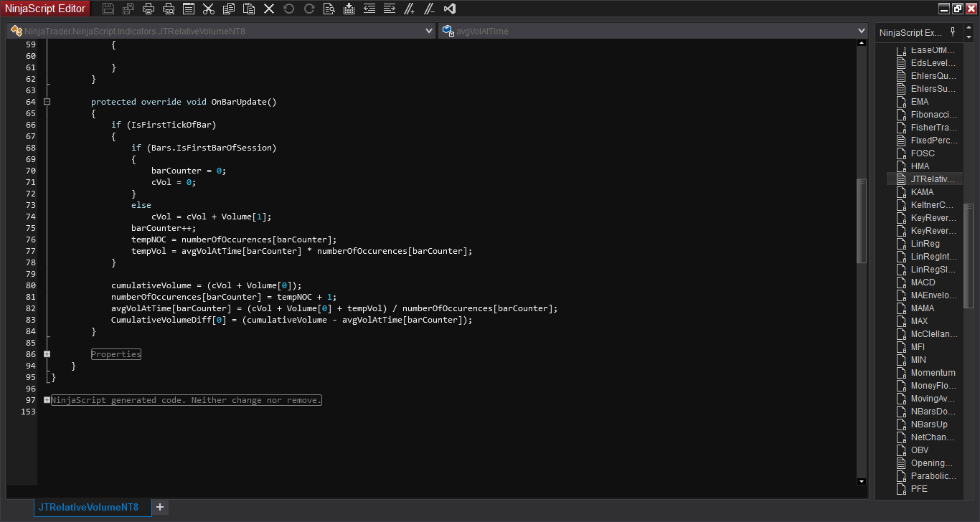Click the editor scrollbar down arrow
The width and height of the screenshot is (980, 522).
(862, 481)
